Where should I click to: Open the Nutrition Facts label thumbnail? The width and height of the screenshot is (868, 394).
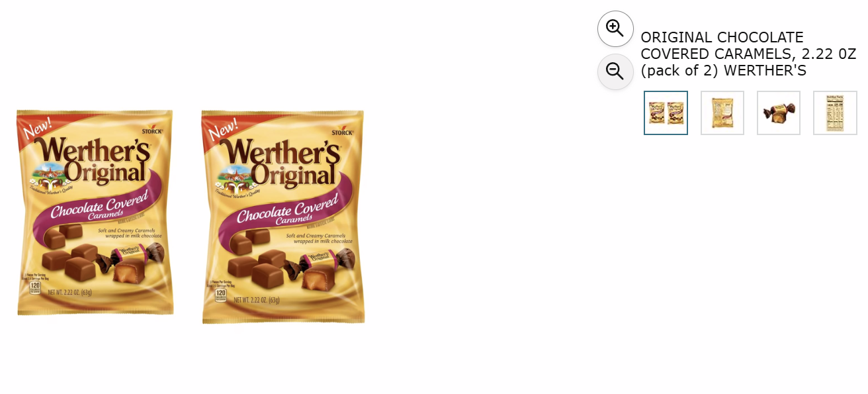click(x=835, y=113)
